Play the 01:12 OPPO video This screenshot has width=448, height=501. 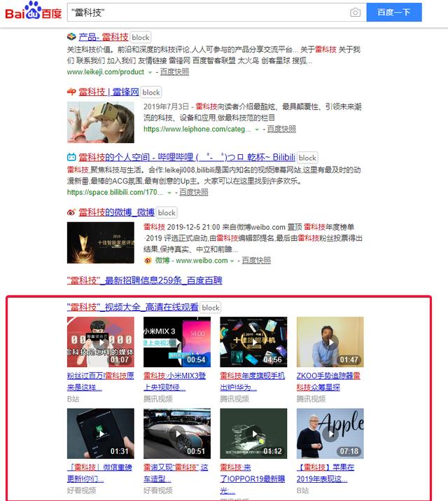[253, 434]
